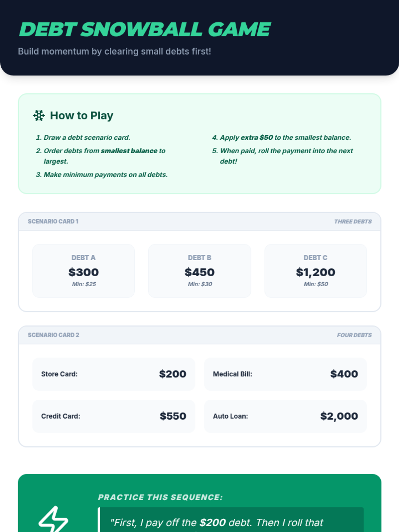Click the Credit Card $550 entry
The width and height of the screenshot is (399, 532).
113,416
